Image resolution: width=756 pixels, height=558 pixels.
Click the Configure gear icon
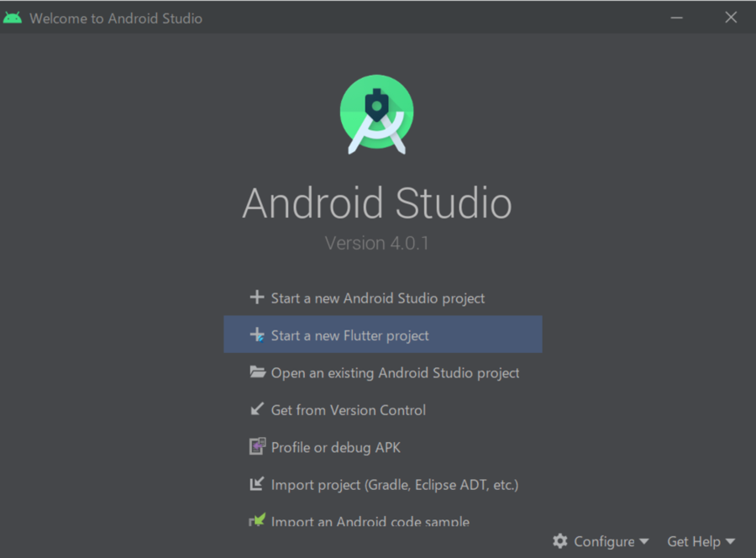click(559, 541)
